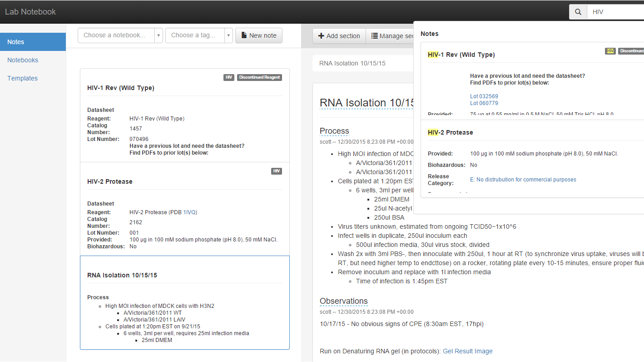Click the Add section button
The height and width of the screenshot is (362, 644).
point(339,36)
